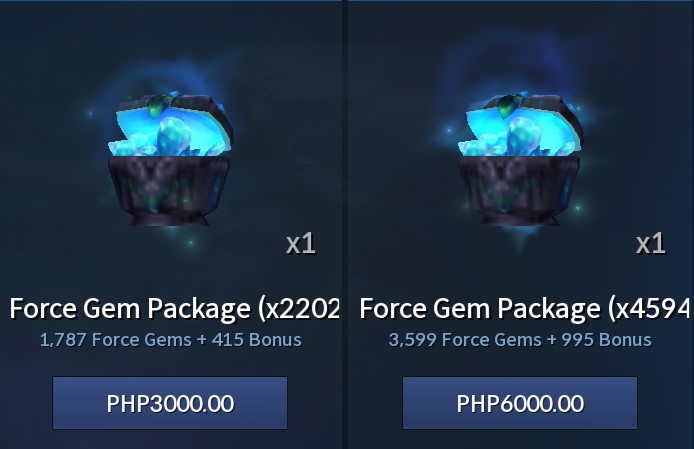Open the Force Gem Package x4594 title
Screen dimensions: 694x449
525,308
